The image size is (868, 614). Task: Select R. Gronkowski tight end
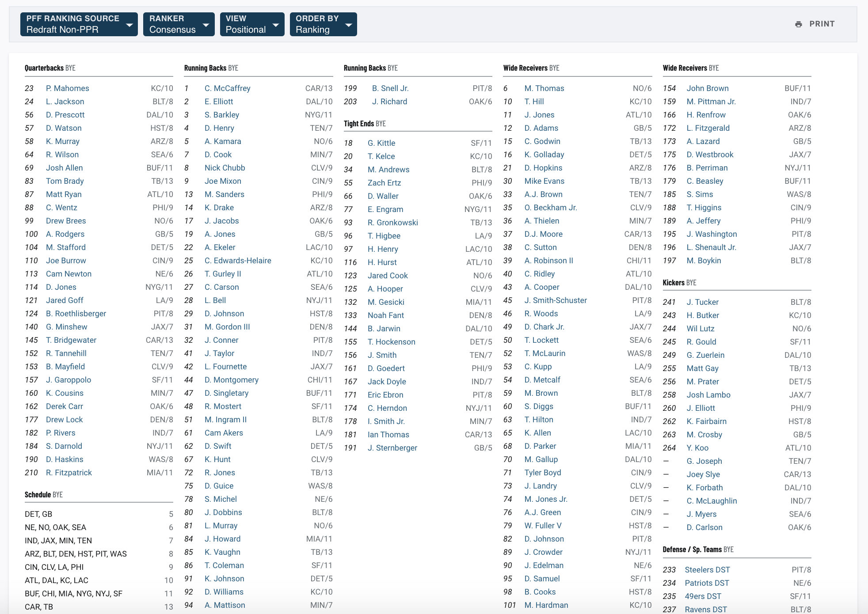[393, 223]
